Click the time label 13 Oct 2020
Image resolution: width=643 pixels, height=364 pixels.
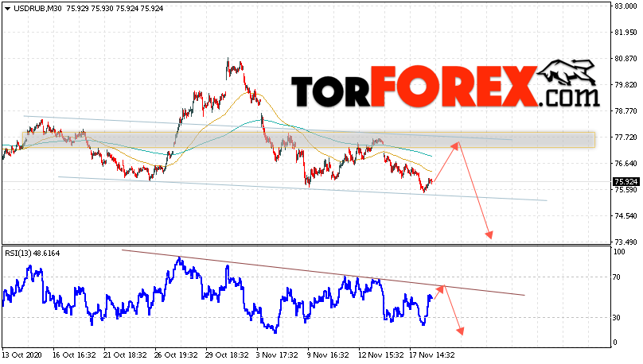tap(22, 354)
